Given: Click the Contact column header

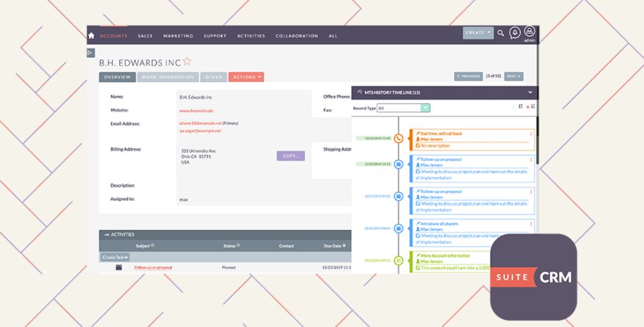Looking at the screenshot, I should (x=287, y=246).
